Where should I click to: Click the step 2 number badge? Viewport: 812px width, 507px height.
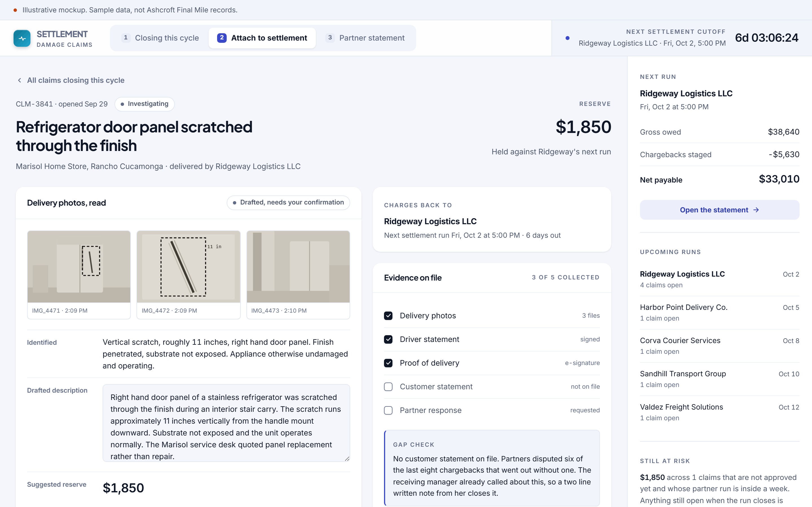221,38
